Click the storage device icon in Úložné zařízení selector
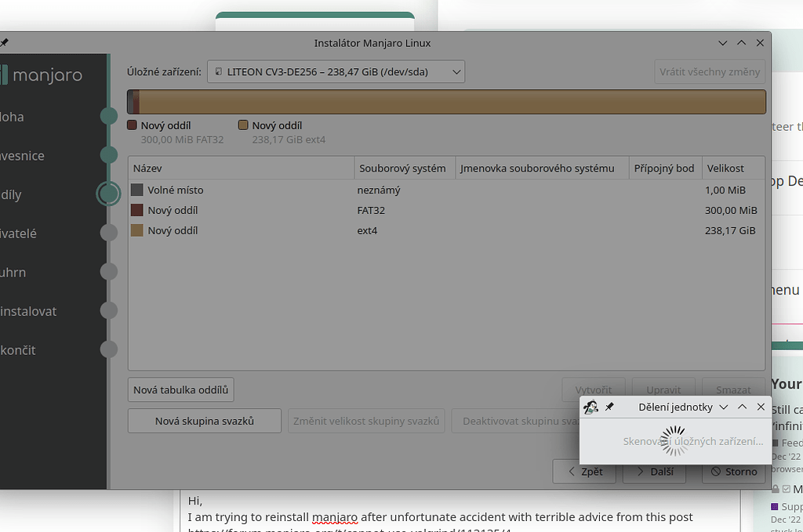 click(218, 71)
